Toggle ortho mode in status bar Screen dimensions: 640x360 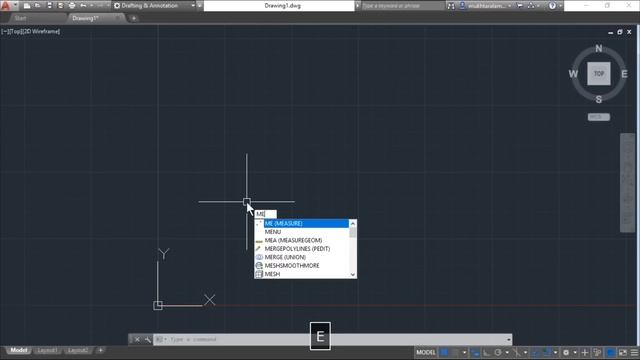click(486, 352)
